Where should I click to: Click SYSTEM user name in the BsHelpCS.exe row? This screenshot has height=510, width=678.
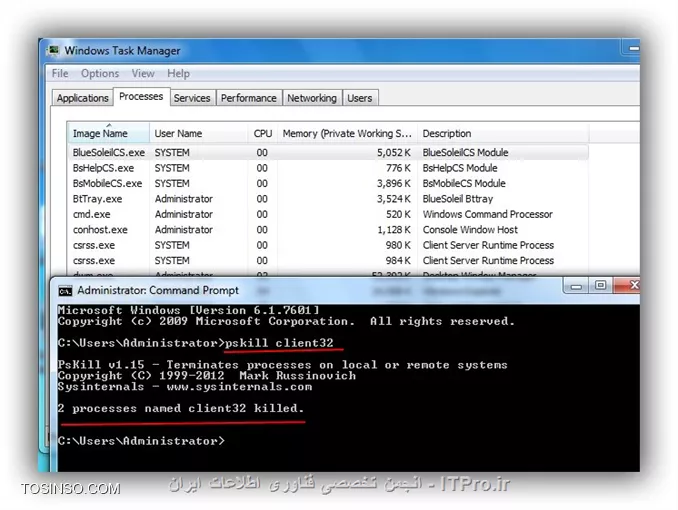tap(172, 168)
